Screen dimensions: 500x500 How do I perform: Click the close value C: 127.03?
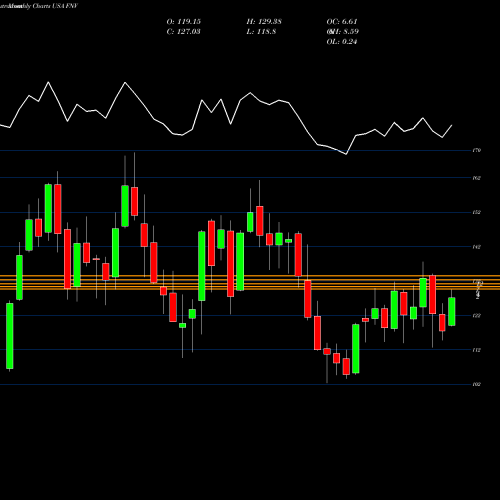(184, 32)
